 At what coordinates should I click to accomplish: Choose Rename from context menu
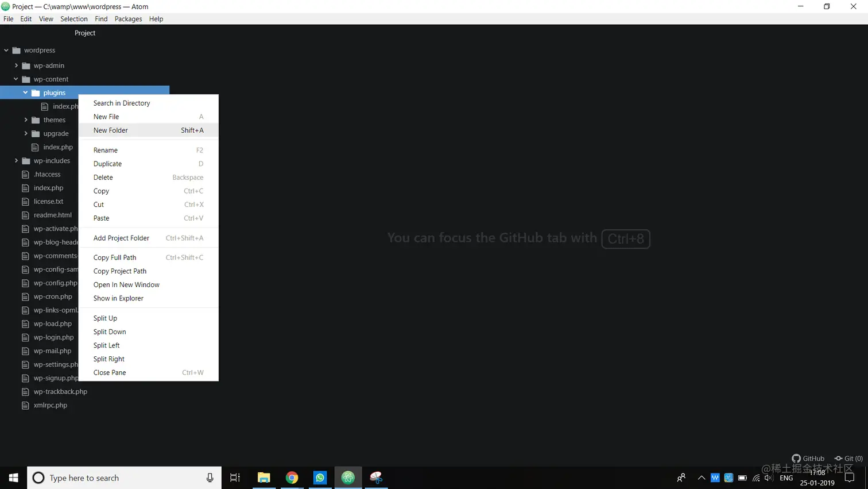148,151
